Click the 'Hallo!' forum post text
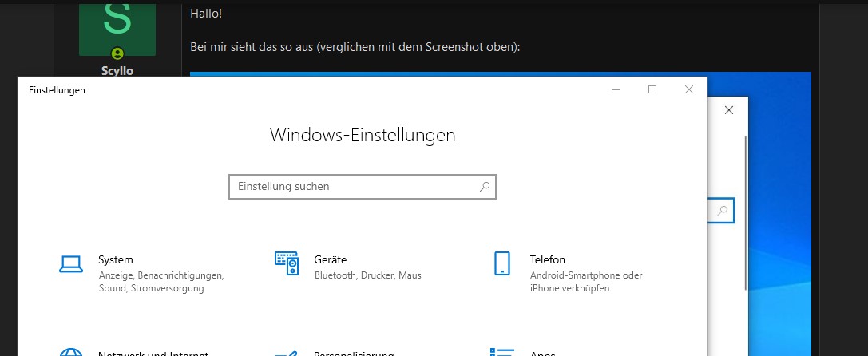Screen dimensions: 868x356 (x=206, y=14)
